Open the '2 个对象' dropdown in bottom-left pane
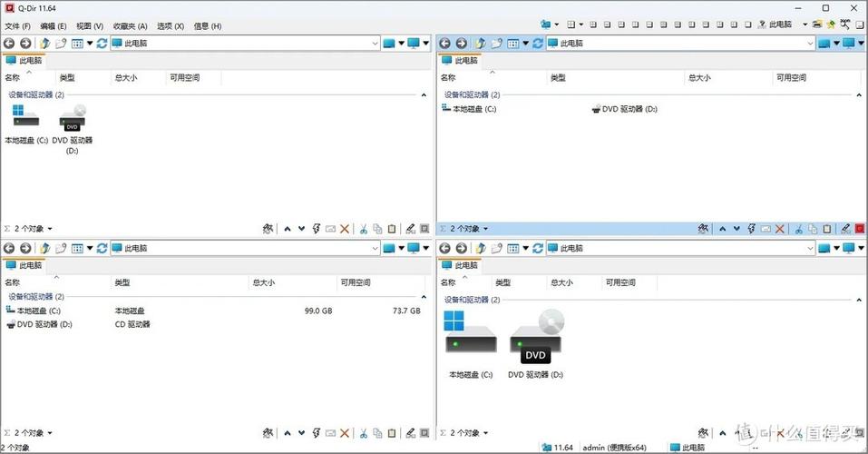This screenshot has width=868, height=454. pos(50,433)
